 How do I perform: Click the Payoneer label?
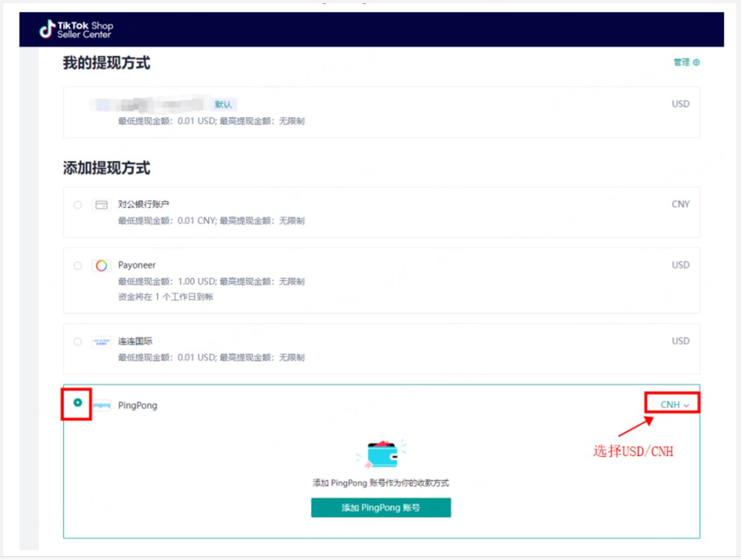coord(137,265)
